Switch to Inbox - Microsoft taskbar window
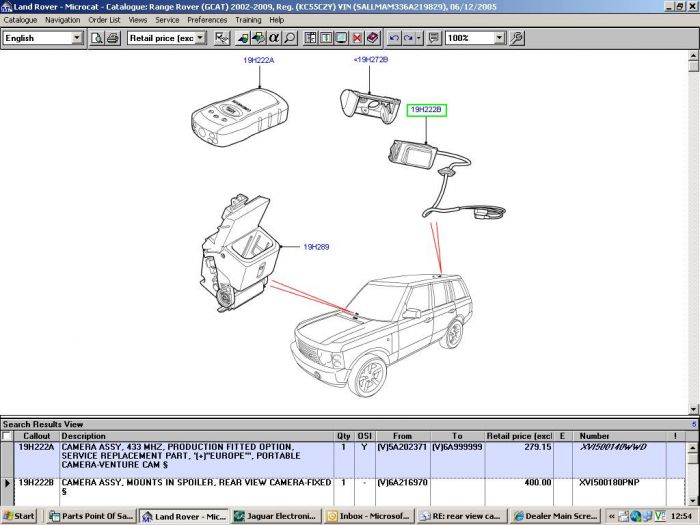 click(369, 517)
